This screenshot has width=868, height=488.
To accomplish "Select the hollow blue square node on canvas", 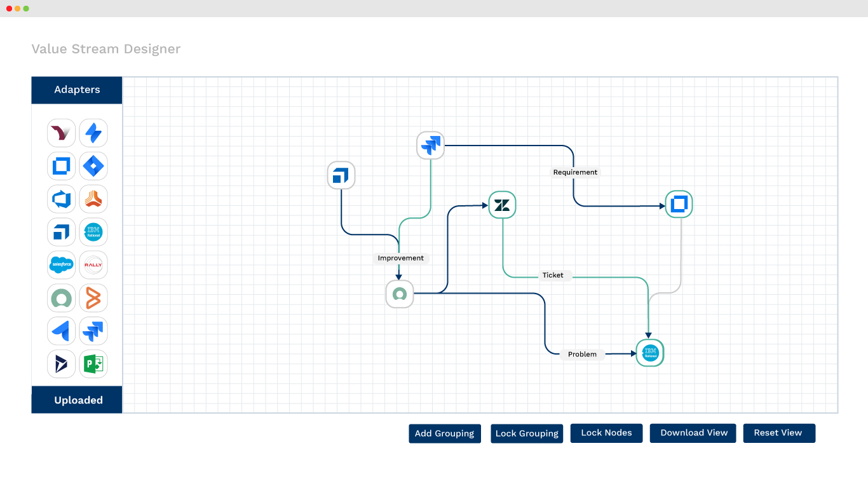I will [x=679, y=204].
